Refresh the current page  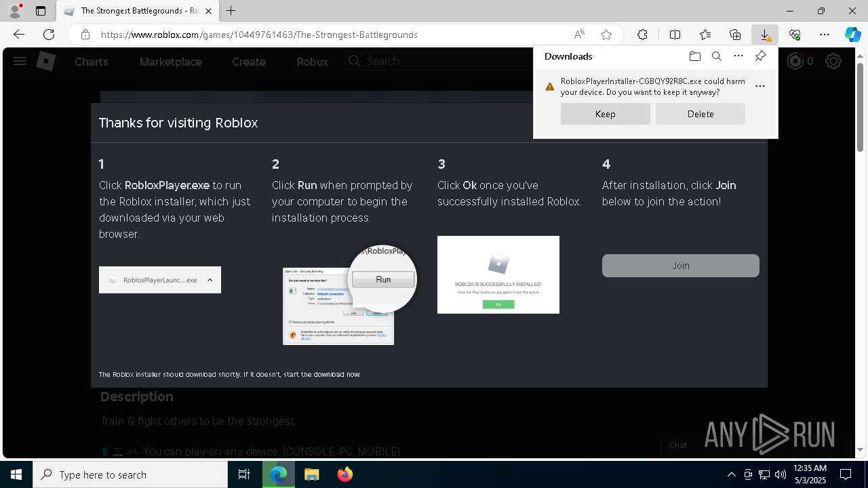pyautogui.click(x=49, y=35)
